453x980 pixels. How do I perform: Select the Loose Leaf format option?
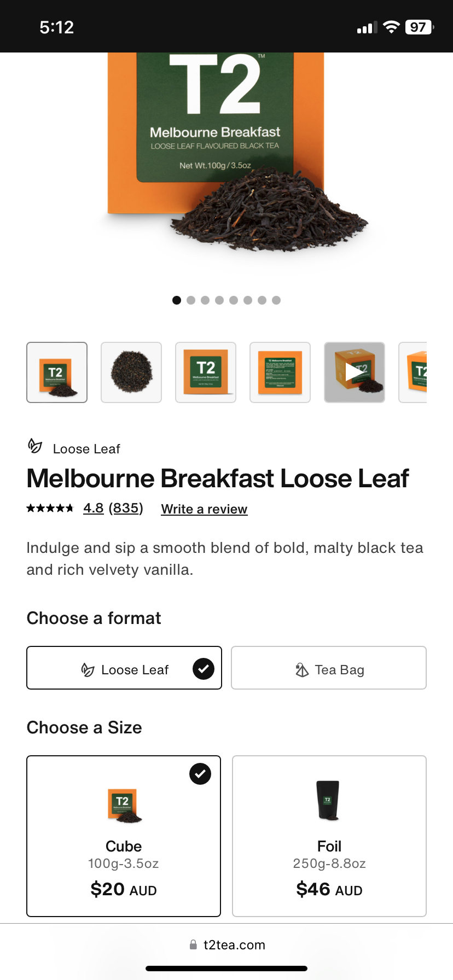click(x=124, y=668)
